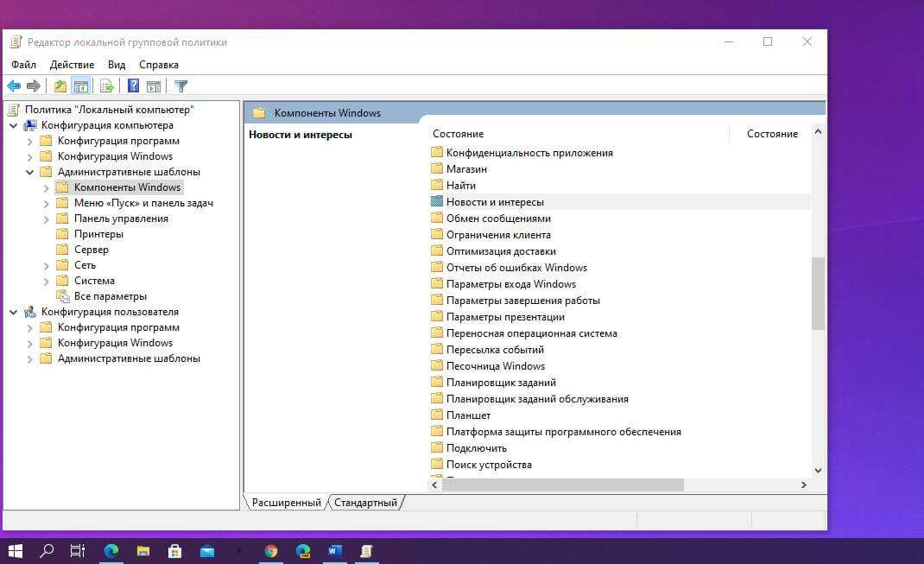Screen dimensions: 924x564
Task: Select Политика "Локальный компьютер" root
Action: 109,110
